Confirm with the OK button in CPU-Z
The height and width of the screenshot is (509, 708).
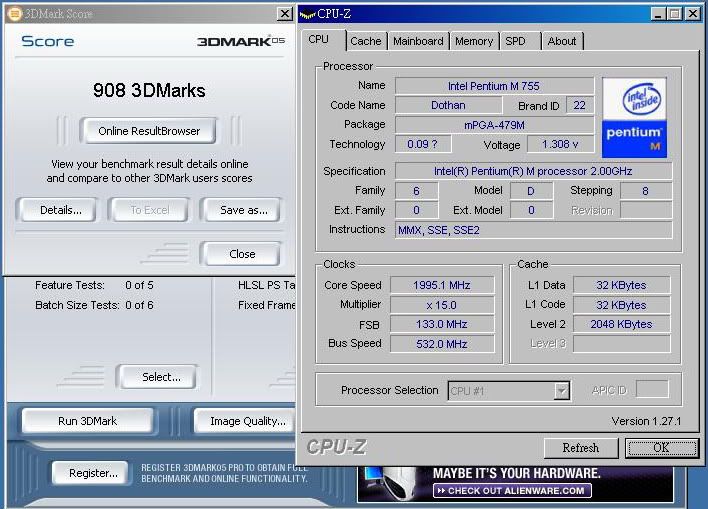pos(662,448)
